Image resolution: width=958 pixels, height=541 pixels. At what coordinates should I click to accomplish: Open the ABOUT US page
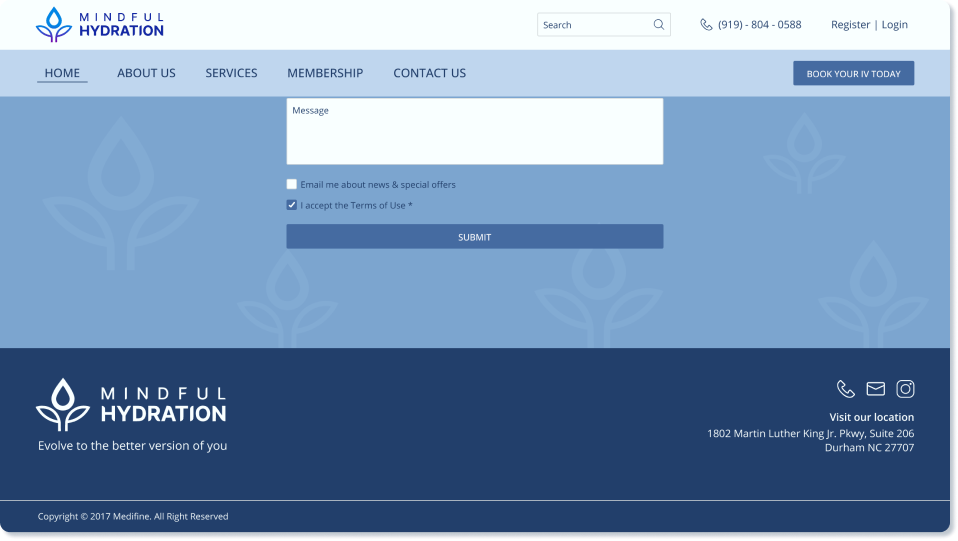147,73
